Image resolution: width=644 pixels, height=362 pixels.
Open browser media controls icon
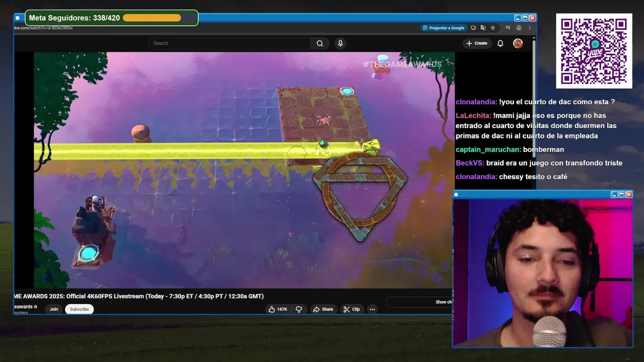(508, 28)
